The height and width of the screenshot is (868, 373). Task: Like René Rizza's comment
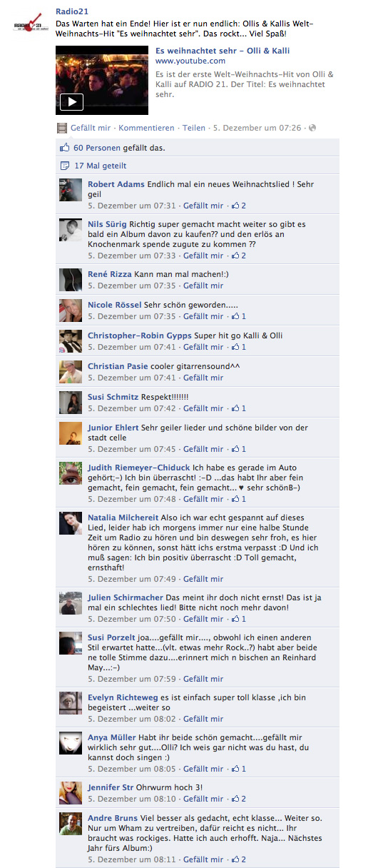[x=203, y=286]
